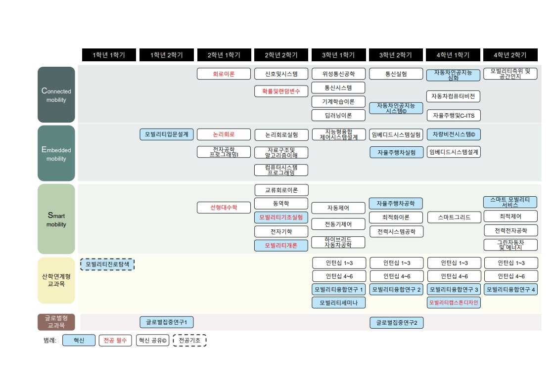Click the blue 혁신 legend swatch

pos(79,341)
